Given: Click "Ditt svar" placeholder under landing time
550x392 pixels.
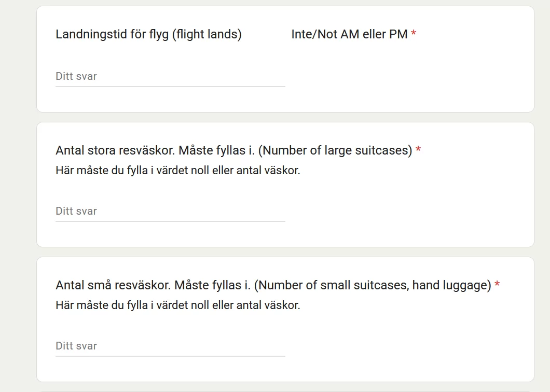Looking at the screenshot, I should coord(76,77).
